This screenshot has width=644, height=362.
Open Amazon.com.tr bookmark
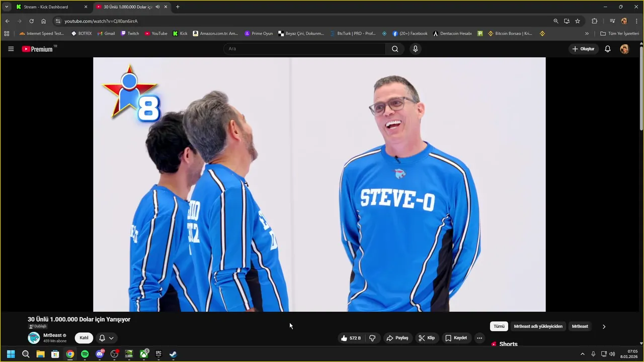215,34
